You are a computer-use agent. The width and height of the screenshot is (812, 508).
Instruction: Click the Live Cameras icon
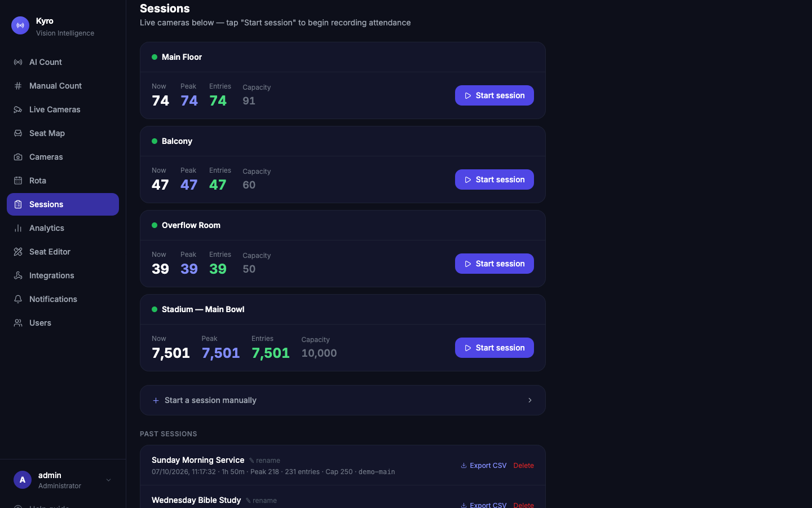pyautogui.click(x=18, y=110)
